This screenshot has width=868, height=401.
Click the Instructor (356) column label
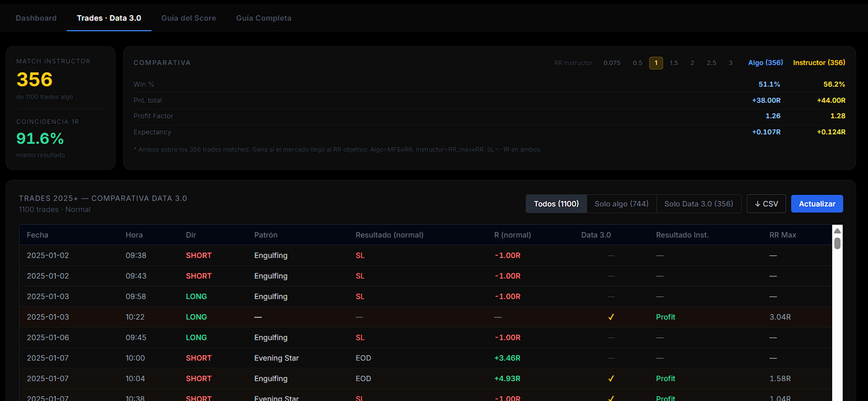point(819,62)
